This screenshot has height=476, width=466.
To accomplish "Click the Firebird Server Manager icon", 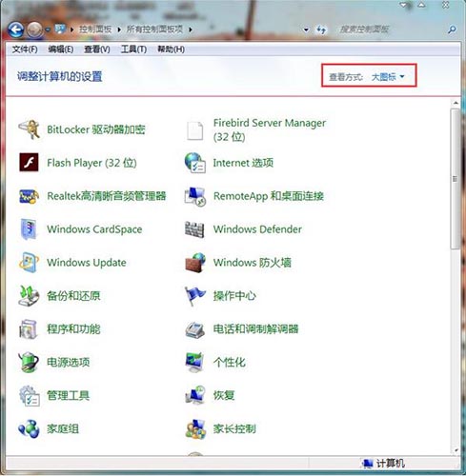I will (x=194, y=130).
